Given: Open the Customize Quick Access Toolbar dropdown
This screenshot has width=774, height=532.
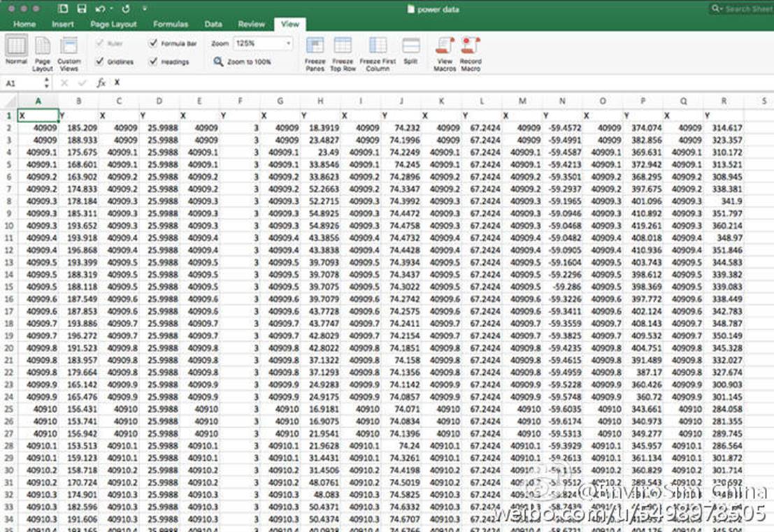Looking at the screenshot, I should (x=145, y=9).
